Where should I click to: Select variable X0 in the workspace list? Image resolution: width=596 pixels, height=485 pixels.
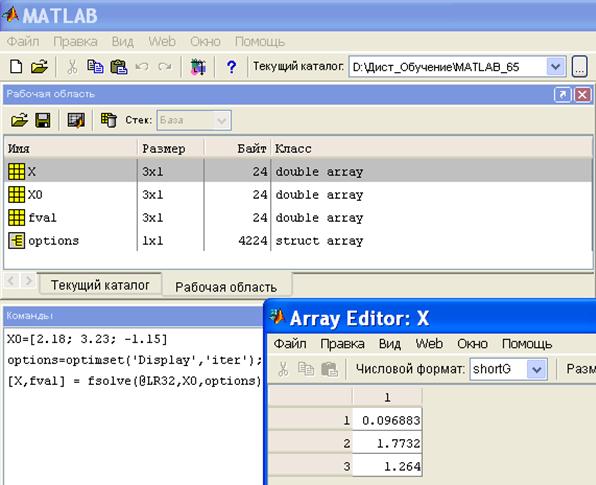[298, 195]
